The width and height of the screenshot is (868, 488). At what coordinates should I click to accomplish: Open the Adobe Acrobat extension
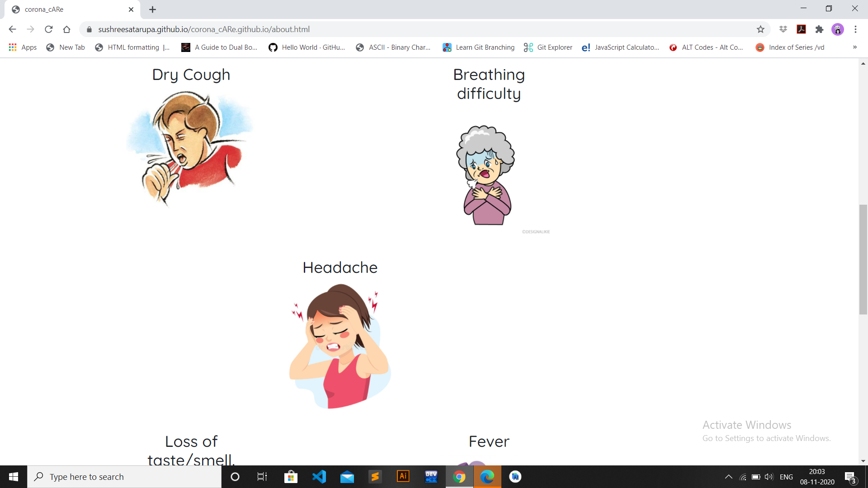(801, 29)
